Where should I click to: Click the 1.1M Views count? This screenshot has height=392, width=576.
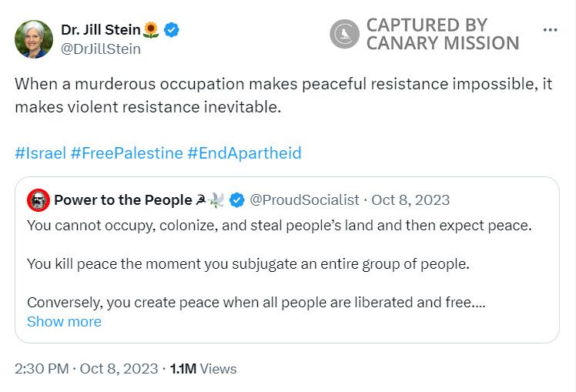(203, 369)
